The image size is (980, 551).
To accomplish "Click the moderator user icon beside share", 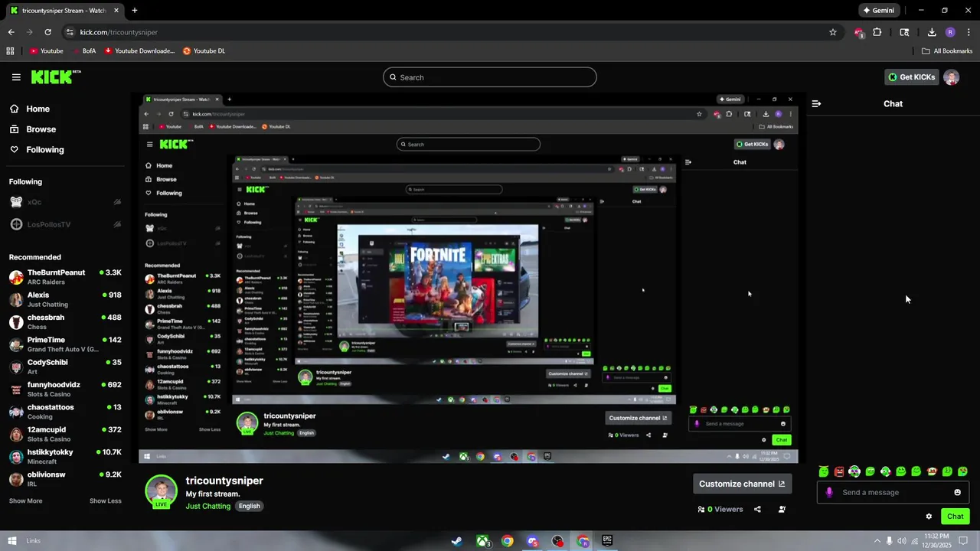I will coord(782,509).
